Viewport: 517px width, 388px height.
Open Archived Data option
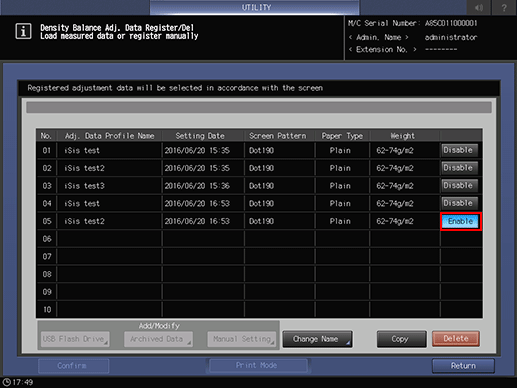click(158, 339)
